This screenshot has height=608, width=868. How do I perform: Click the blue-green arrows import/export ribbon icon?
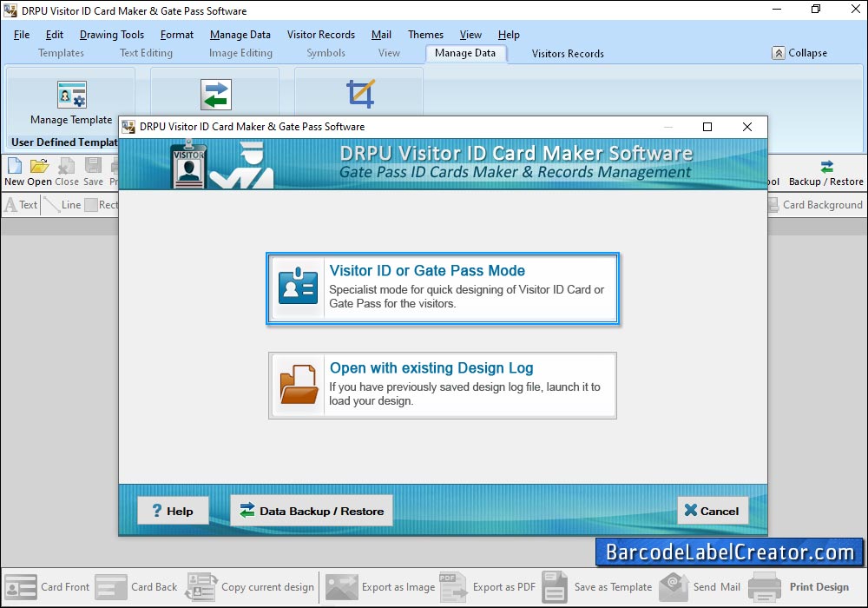coord(216,95)
